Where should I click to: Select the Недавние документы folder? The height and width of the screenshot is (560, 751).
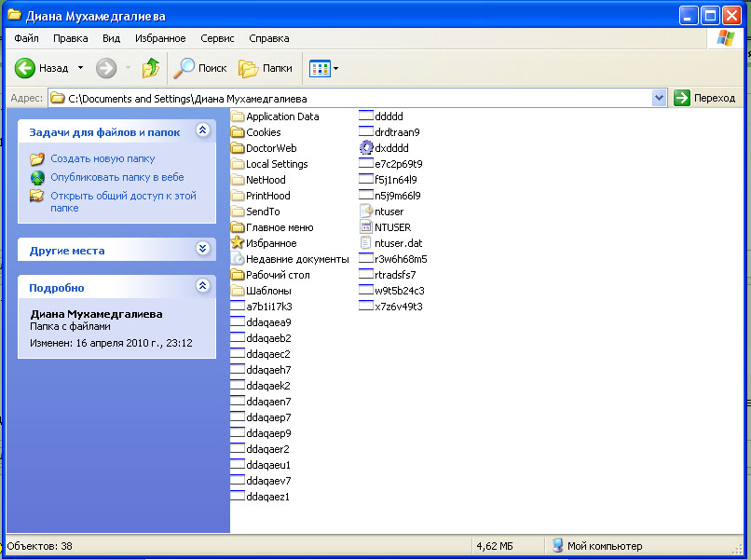tap(290, 259)
